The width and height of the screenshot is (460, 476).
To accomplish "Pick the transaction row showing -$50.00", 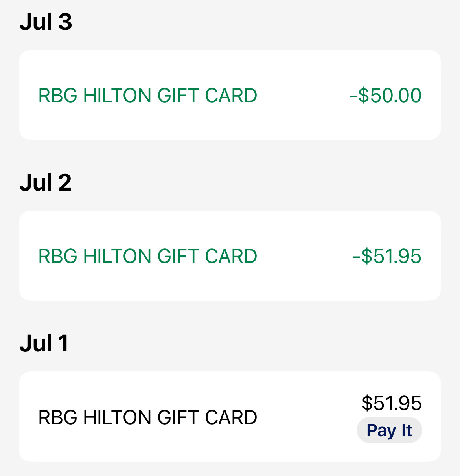I will click(x=230, y=95).
